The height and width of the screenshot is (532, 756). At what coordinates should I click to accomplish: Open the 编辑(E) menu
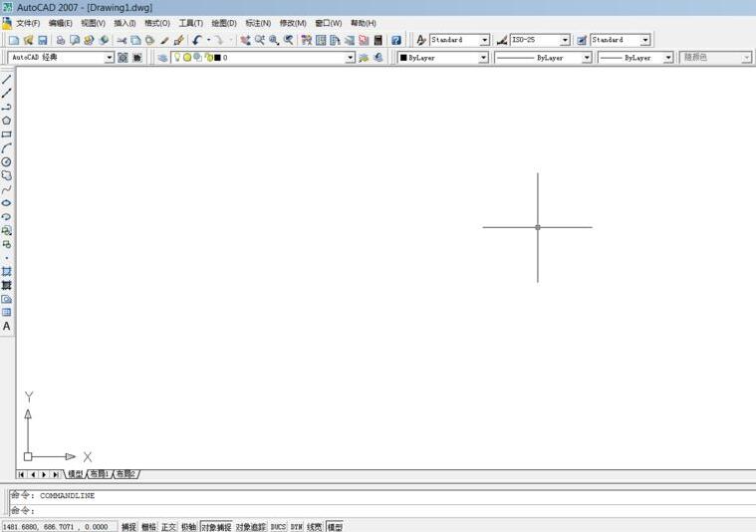pyautogui.click(x=61, y=23)
